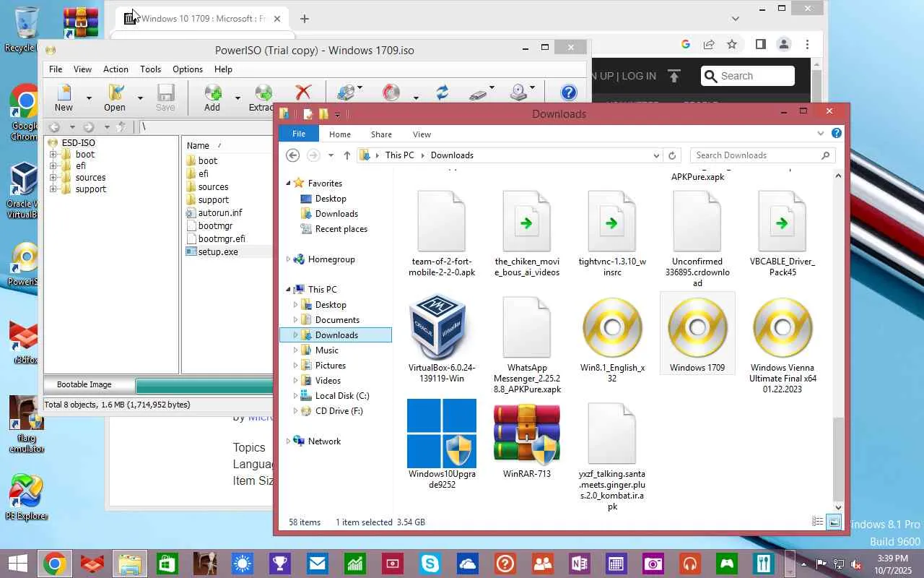Viewport: 924px width, 578px height.
Task: Click the Search Downloads input field
Action: click(x=756, y=155)
